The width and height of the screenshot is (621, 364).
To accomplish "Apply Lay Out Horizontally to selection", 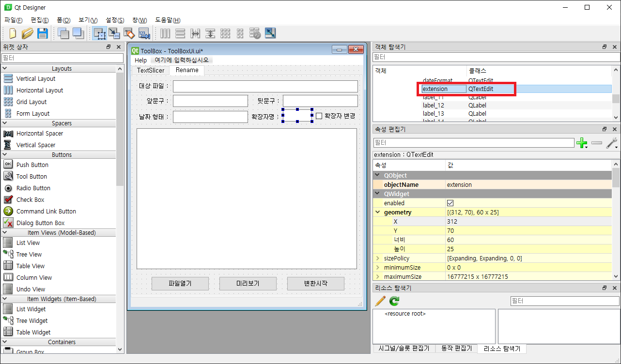I will coord(165,33).
